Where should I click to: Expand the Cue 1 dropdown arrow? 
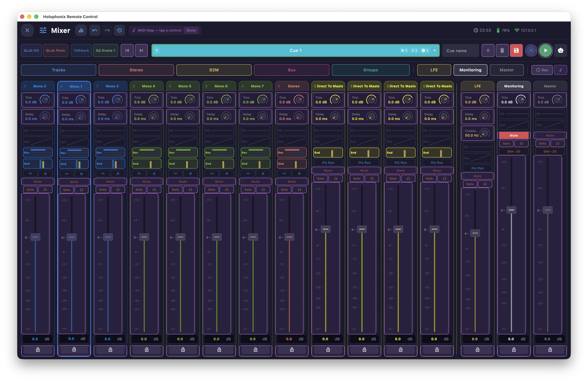[435, 50]
